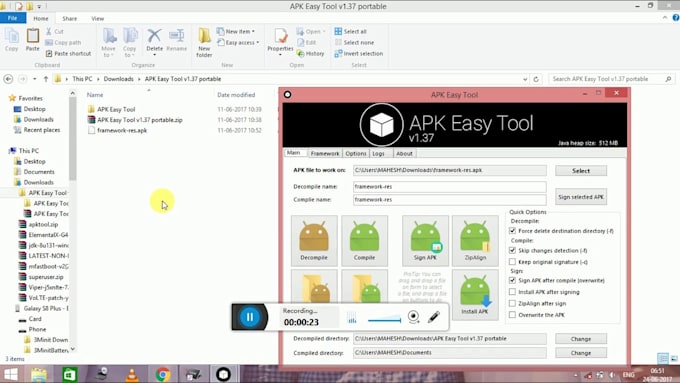Click the Explorer up-one-level arrow

pos(46,79)
